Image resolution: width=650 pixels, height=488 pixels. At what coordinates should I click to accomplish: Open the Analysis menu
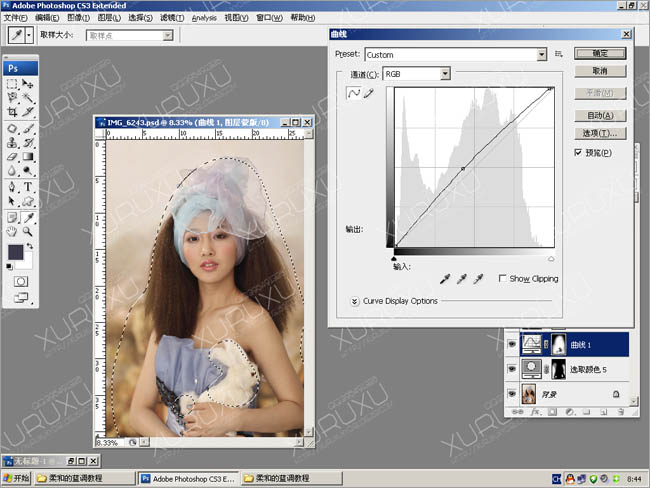pyautogui.click(x=203, y=18)
